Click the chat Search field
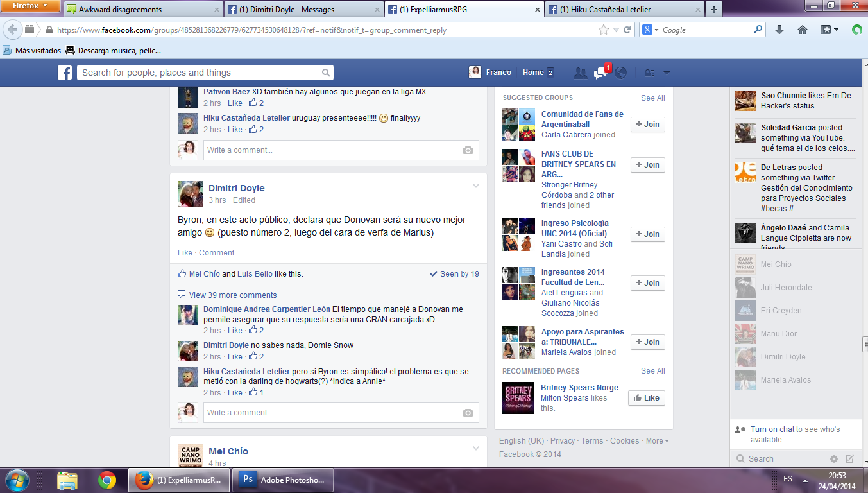 pyautogui.click(x=780, y=459)
